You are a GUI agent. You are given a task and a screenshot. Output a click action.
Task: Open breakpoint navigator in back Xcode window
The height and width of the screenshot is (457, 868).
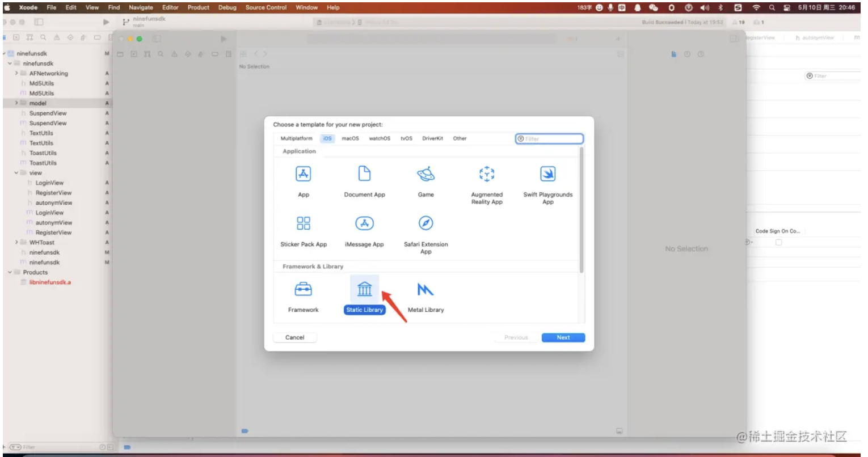(x=97, y=37)
